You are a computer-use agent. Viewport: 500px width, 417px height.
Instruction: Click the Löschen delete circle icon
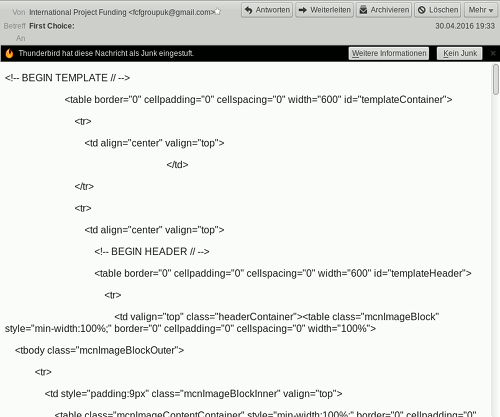pyautogui.click(x=422, y=10)
